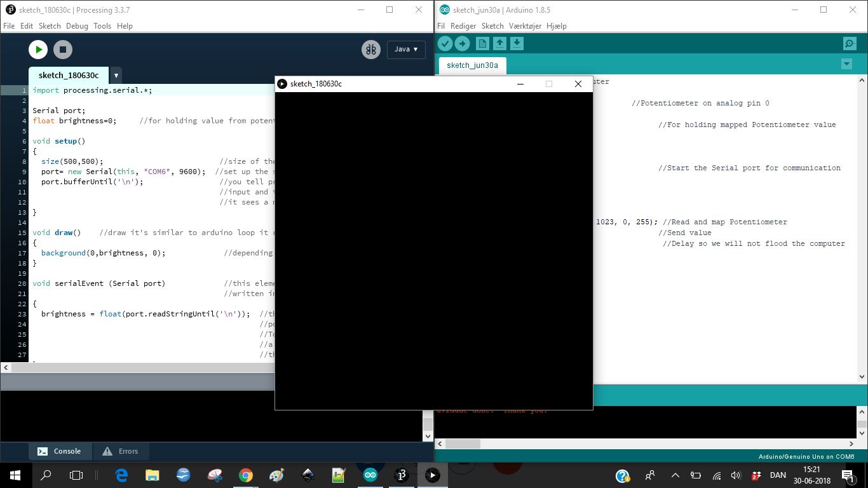Open Windows Search from the taskbar
868x488 pixels.
tap(46, 475)
